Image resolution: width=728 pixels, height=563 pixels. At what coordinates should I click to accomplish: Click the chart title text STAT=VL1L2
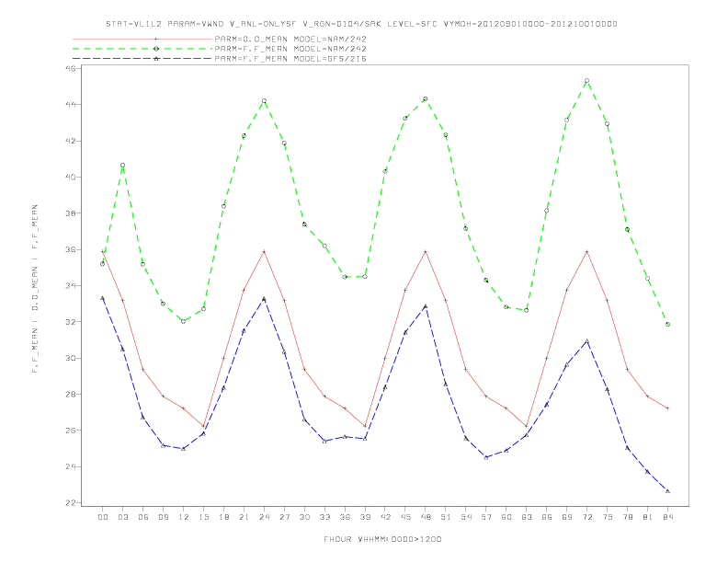tap(133, 24)
